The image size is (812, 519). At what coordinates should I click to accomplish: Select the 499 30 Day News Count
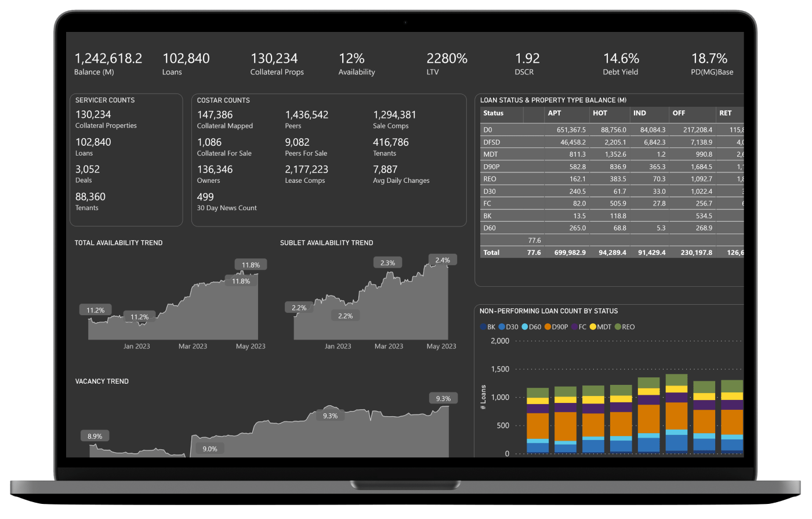tap(226, 201)
